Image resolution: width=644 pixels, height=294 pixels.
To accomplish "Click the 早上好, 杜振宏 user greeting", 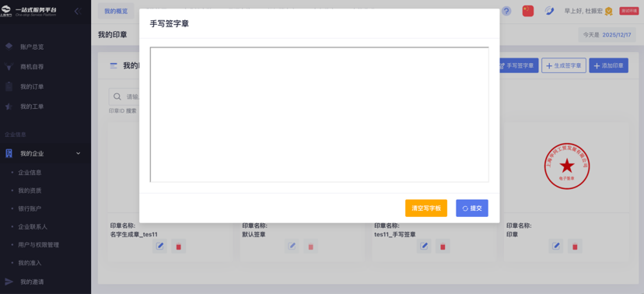I will [x=583, y=12].
